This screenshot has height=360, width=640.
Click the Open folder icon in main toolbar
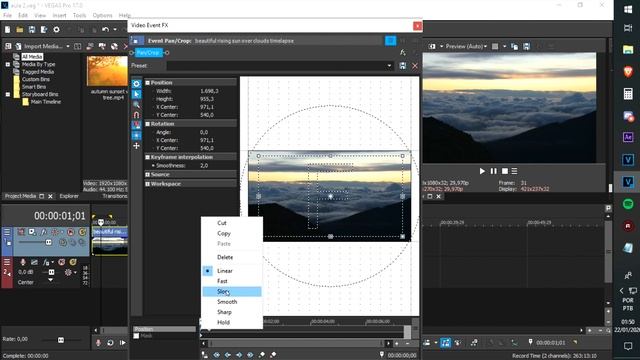tap(20, 29)
